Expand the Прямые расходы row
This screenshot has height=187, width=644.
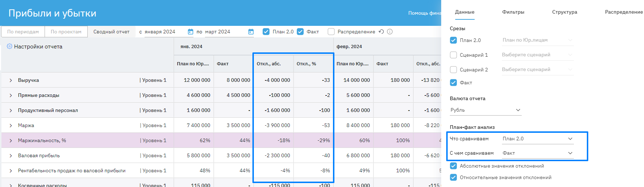[11, 95]
